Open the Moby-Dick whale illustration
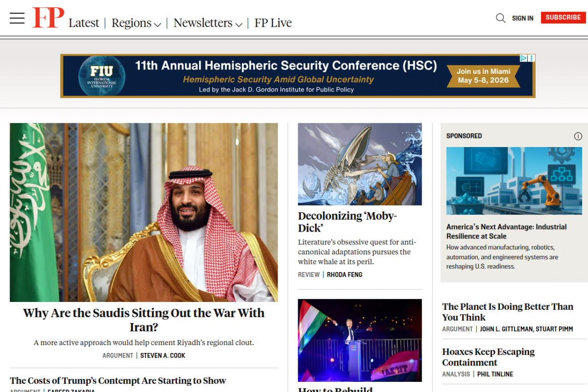Image resolution: width=588 pixels, height=392 pixels. [x=360, y=164]
